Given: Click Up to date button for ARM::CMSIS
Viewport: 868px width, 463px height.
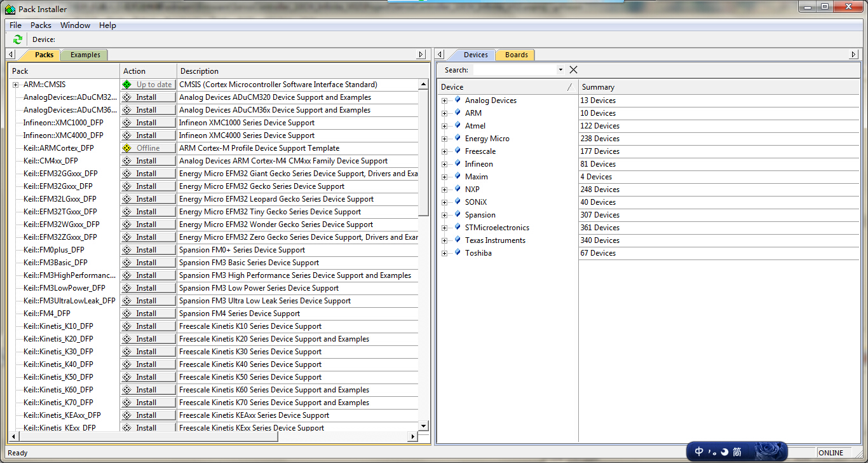Looking at the screenshot, I should 148,85.
